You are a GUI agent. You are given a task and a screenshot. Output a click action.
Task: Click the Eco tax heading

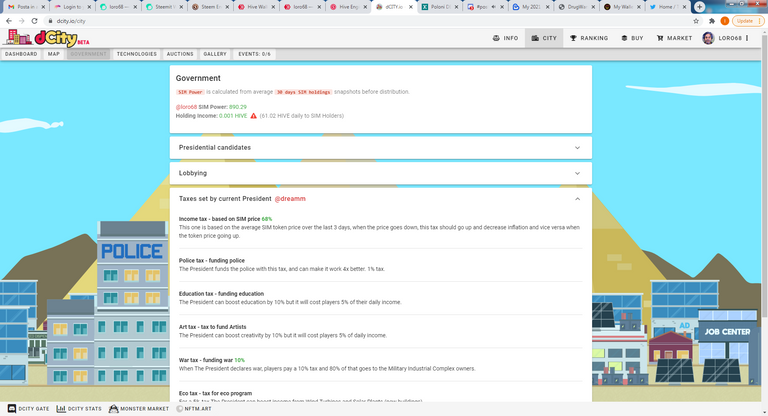click(x=216, y=393)
